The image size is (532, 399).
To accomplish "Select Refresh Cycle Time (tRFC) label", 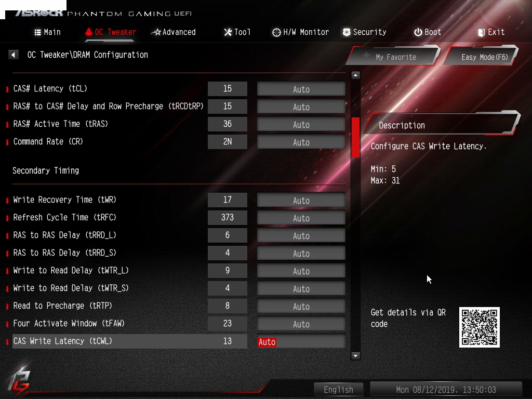I will click(64, 218).
